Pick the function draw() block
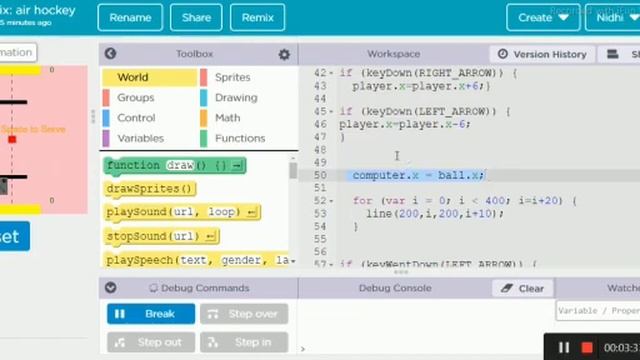 click(175, 166)
